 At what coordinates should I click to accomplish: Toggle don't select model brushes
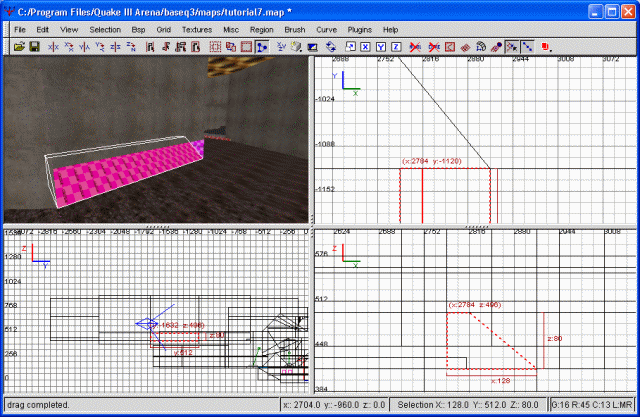click(x=415, y=47)
